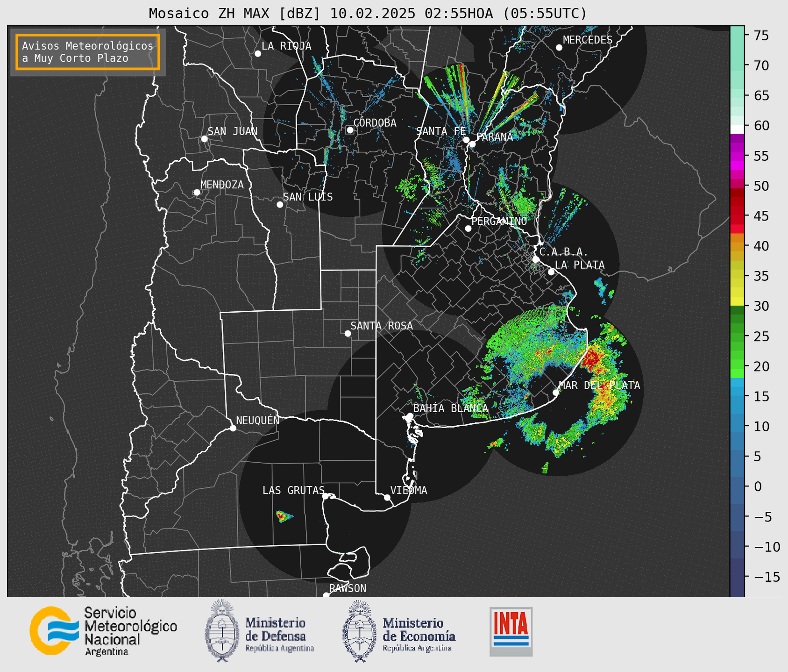
Task: Select the NEUQUÉN city marker
Action: (233, 428)
